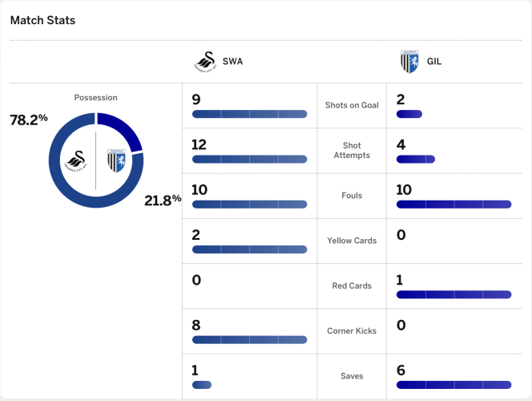The height and width of the screenshot is (401, 532).
Task: Click Gillingham logo inside possession donut
Action: 115,161
